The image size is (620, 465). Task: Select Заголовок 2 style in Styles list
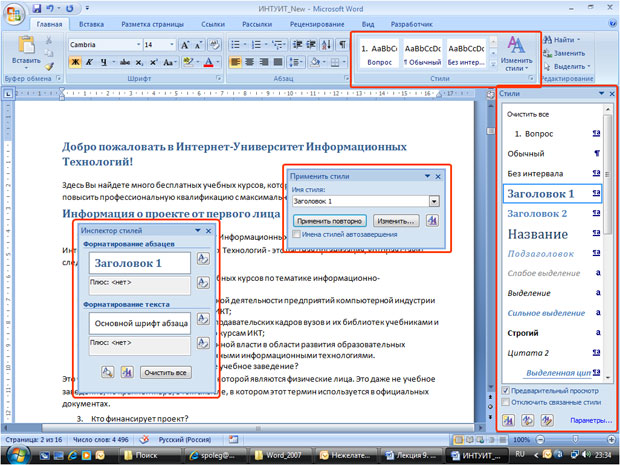553,214
